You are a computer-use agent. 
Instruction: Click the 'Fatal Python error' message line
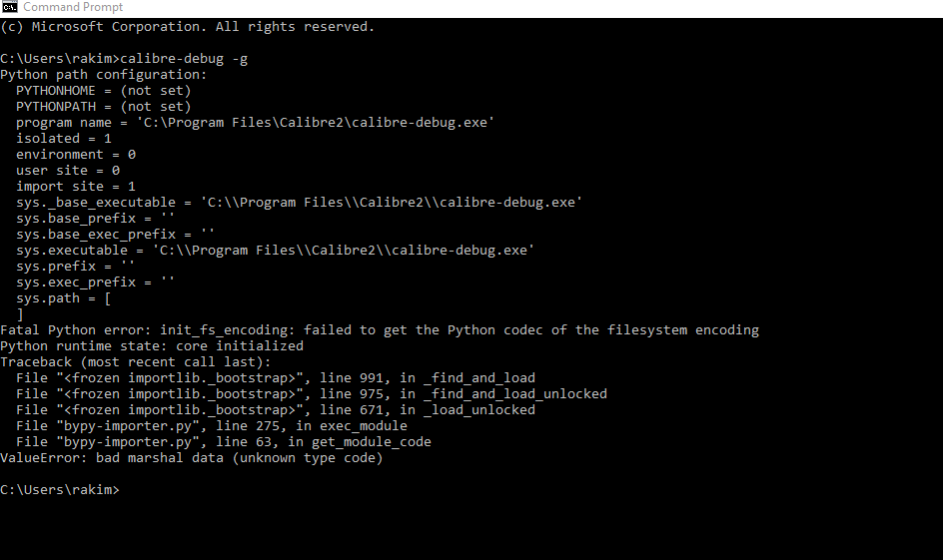click(380, 330)
